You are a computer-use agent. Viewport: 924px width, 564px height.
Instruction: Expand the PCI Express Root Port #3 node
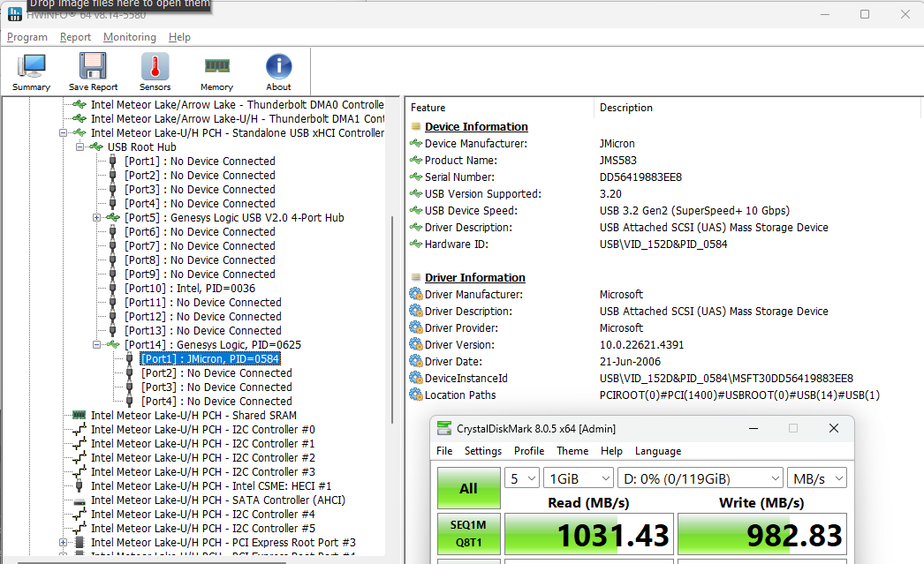(x=63, y=542)
